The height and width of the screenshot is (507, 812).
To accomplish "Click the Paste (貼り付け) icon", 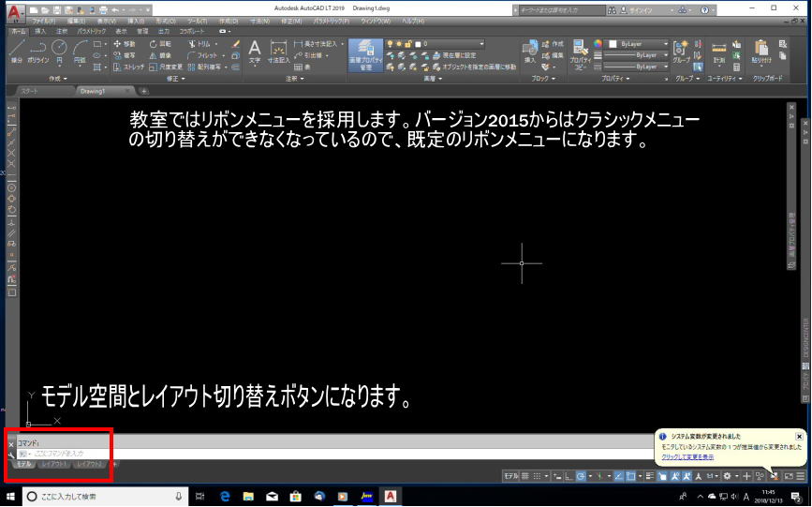I will pos(761,52).
